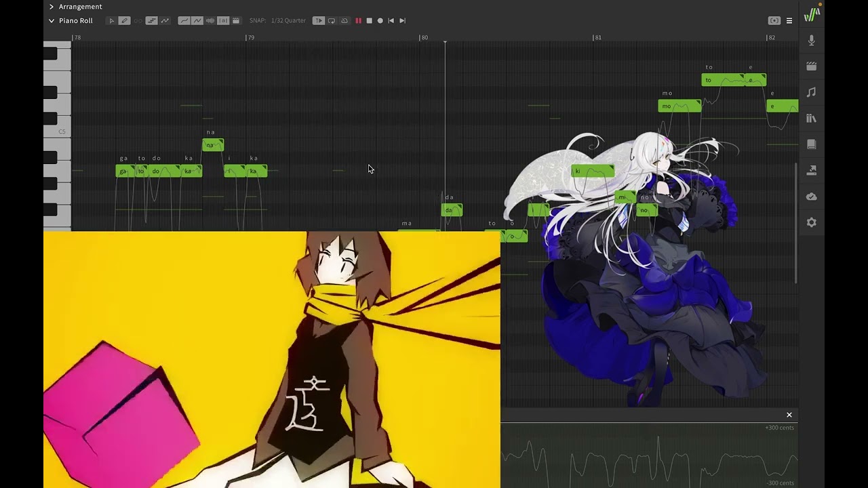This screenshot has height=488, width=868.
Task: Open the Voice microphone side panel
Action: (812, 41)
